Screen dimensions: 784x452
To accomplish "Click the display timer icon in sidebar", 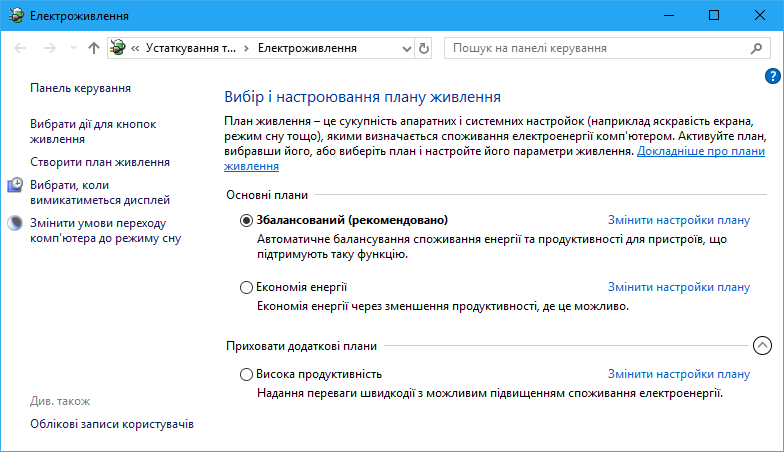I will click(x=15, y=185).
